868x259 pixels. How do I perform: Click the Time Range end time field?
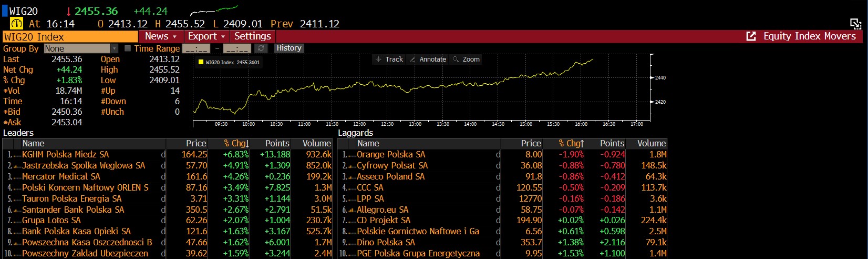coord(237,48)
